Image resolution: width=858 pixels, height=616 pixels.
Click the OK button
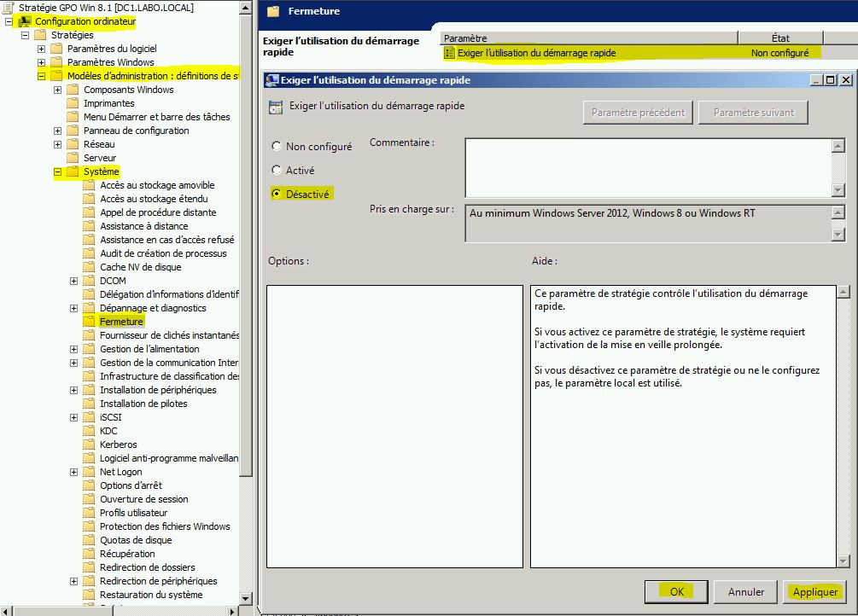675,591
